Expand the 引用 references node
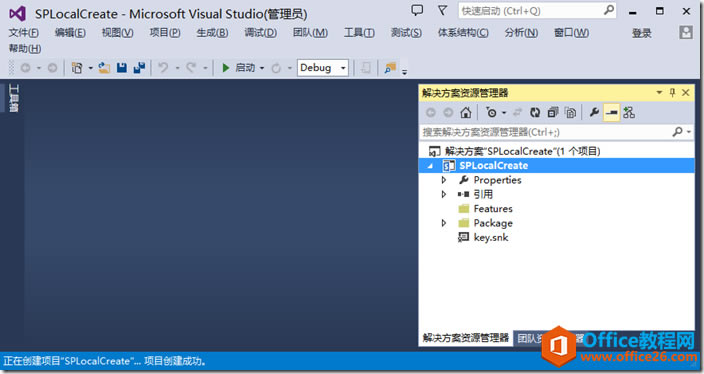The height and width of the screenshot is (374, 704). click(x=444, y=194)
